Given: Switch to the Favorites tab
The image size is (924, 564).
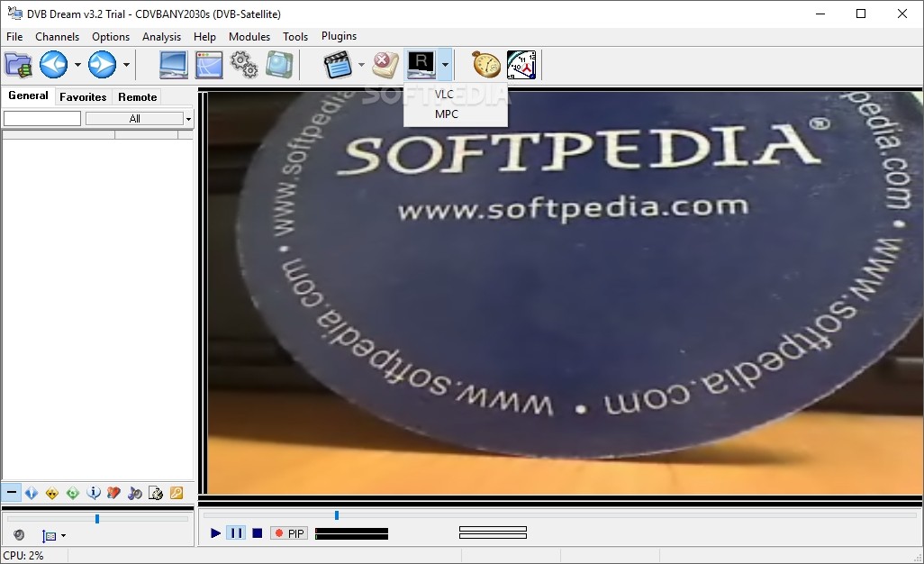Looking at the screenshot, I should coord(83,97).
